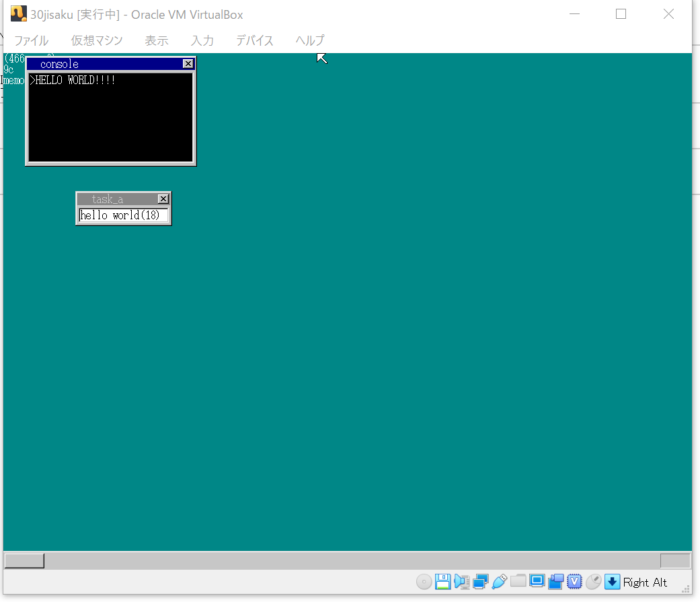700x602 pixels.
Task: Click the raised button on guest taskbar left
Action: [x=24, y=560]
